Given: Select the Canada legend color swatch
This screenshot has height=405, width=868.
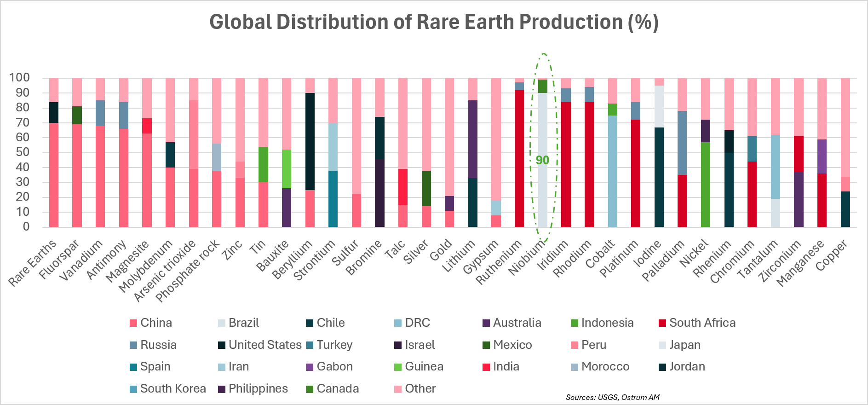Looking at the screenshot, I should click(310, 389).
